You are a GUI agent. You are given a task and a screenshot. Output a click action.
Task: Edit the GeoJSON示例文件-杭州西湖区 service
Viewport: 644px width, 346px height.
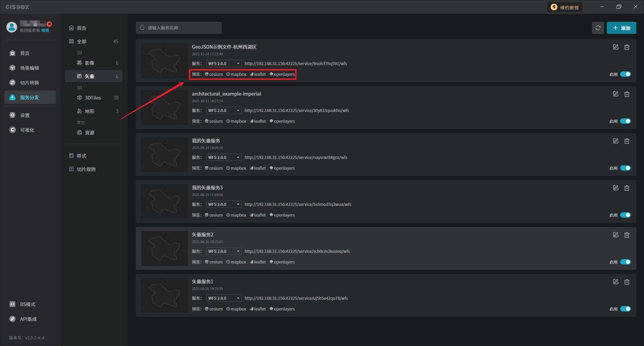(615, 47)
